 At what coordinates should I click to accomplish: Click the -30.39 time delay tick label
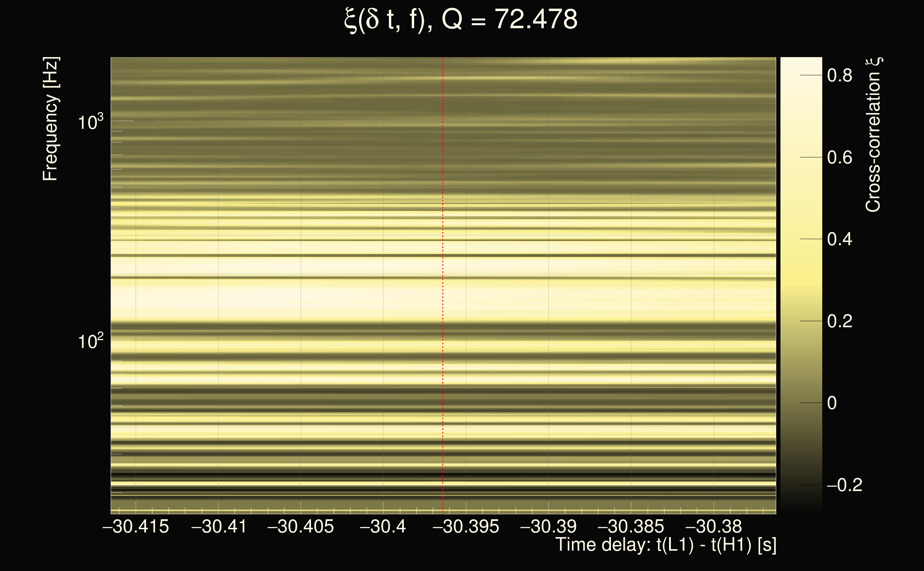pos(548,526)
